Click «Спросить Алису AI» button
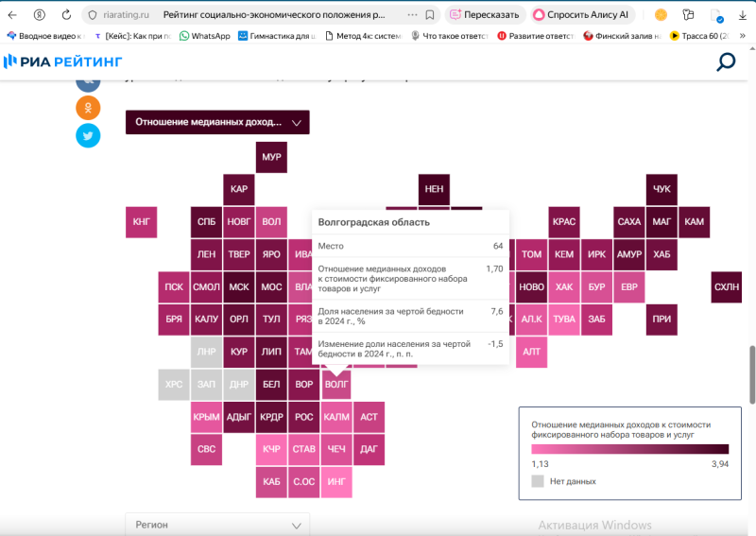The height and width of the screenshot is (536, 756). coord(582,15)
